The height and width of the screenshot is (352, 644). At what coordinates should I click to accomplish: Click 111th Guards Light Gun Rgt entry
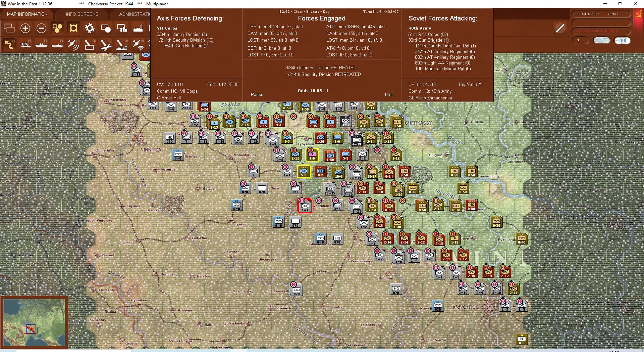pyautogui.click(x=445, y=46)
